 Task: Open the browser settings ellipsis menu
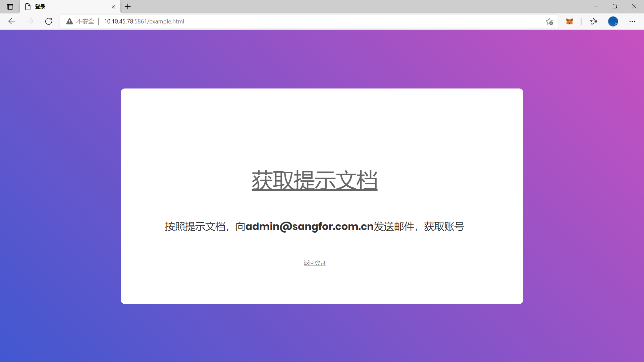[632, 21]
